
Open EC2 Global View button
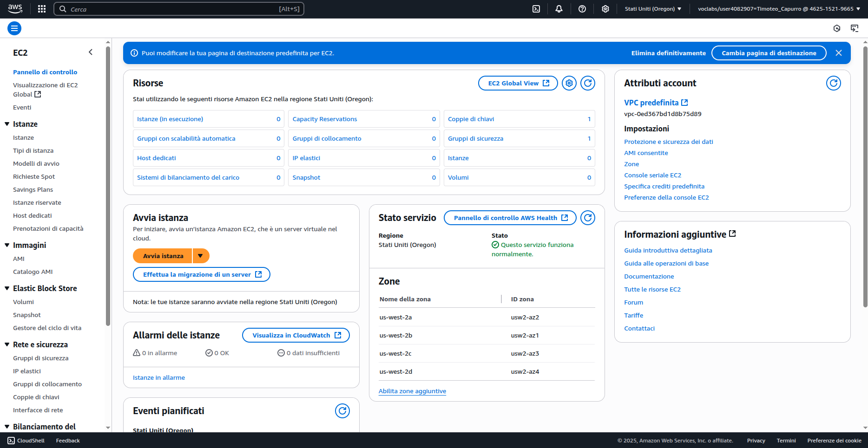tap(518, 83)
